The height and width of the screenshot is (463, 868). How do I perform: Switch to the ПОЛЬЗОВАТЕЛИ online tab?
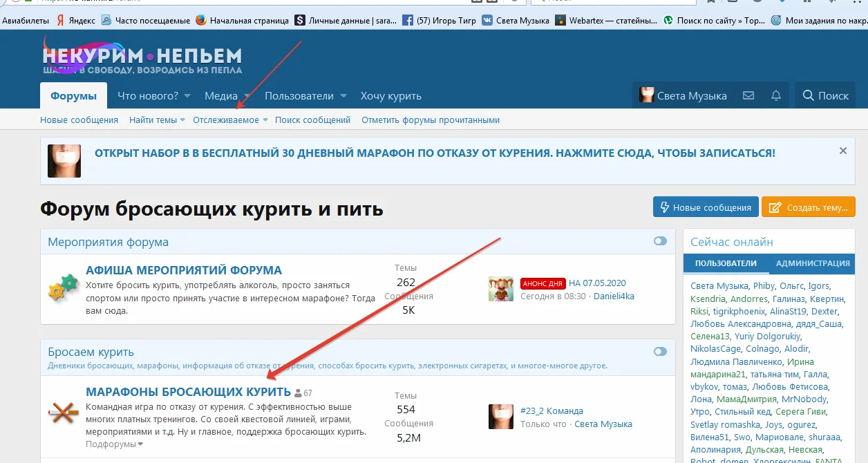click(726, 263)
